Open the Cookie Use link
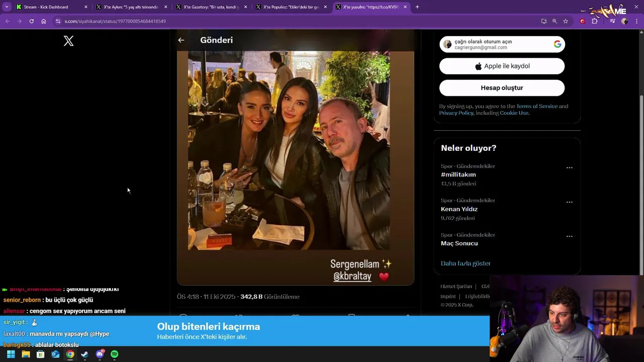Image resolution: width=644 pixels, height=362 pixels. coord(514,113)
